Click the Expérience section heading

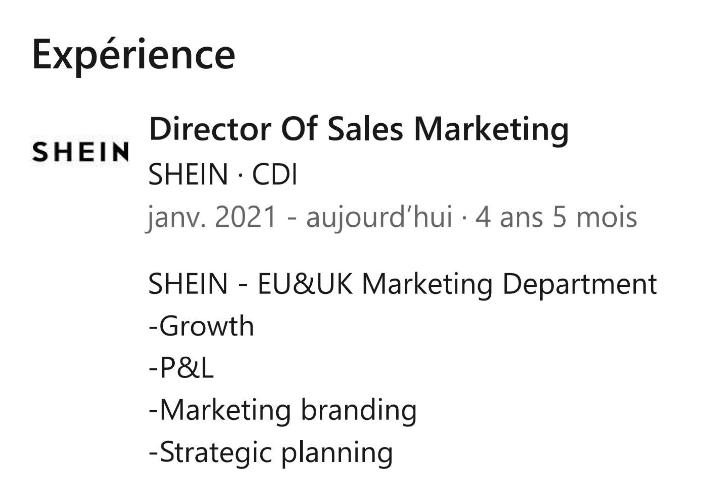click(x=134, y=55)
